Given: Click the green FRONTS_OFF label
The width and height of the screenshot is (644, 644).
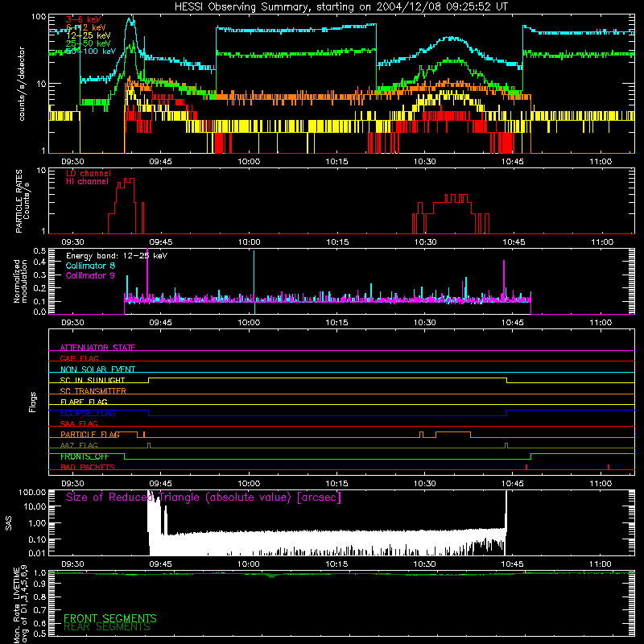Looking at the screenshot, I should tap(85, 456).
